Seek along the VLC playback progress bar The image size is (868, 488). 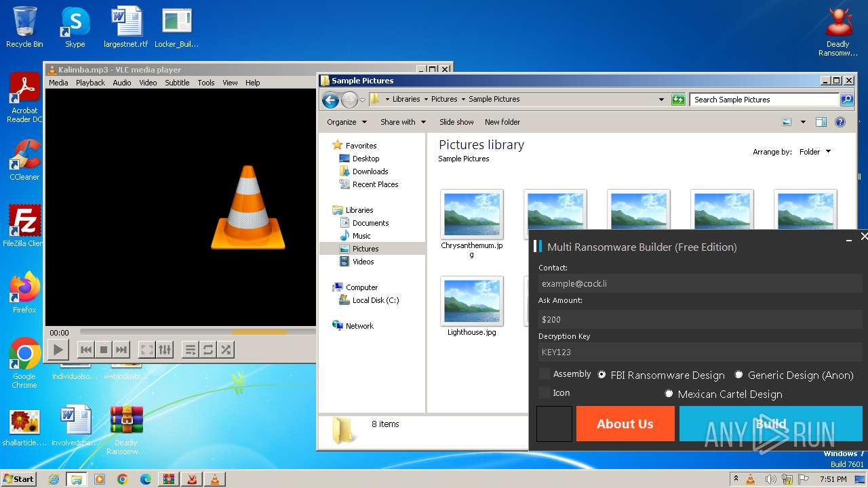198,332
